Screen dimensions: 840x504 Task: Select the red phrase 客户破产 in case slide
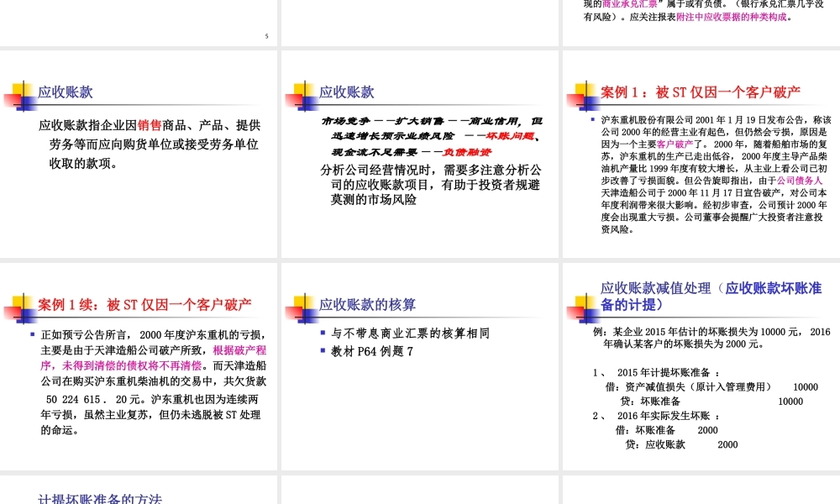[x=674, y=144]
